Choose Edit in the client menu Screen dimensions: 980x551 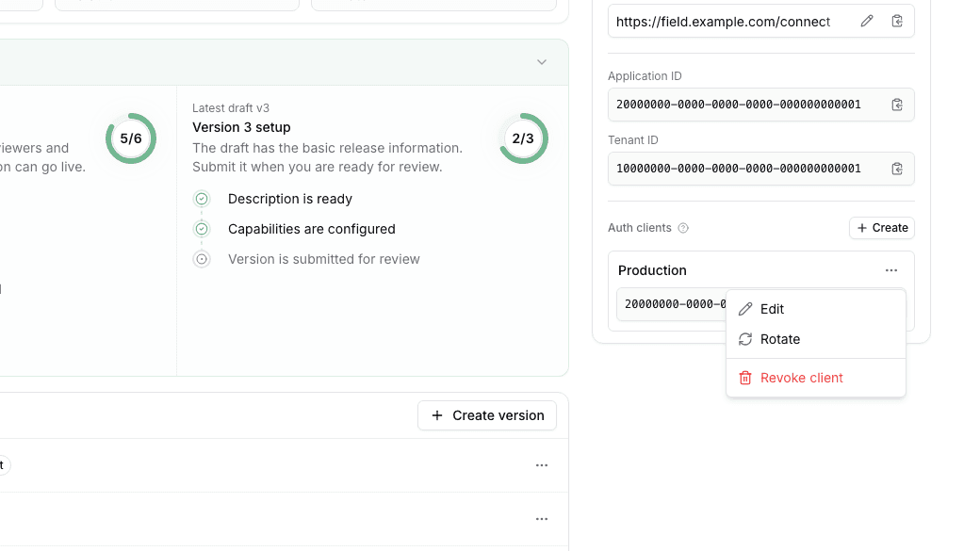[x=816, y=309]
